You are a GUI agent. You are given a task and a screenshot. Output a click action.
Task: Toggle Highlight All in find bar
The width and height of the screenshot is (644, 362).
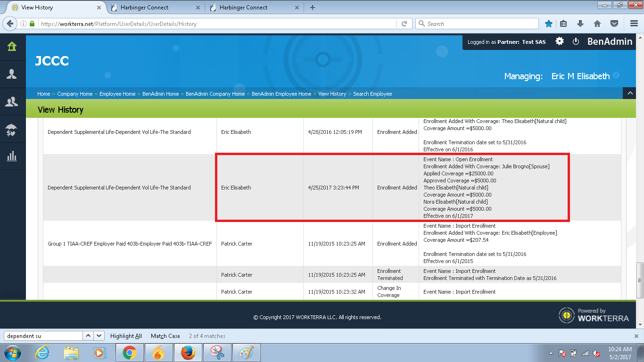tap(126, 336)
